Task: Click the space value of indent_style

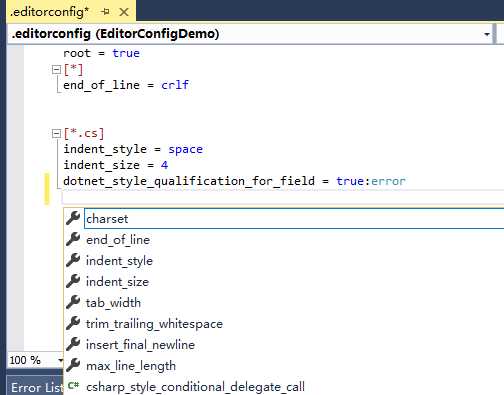Action: pos(185,149)
